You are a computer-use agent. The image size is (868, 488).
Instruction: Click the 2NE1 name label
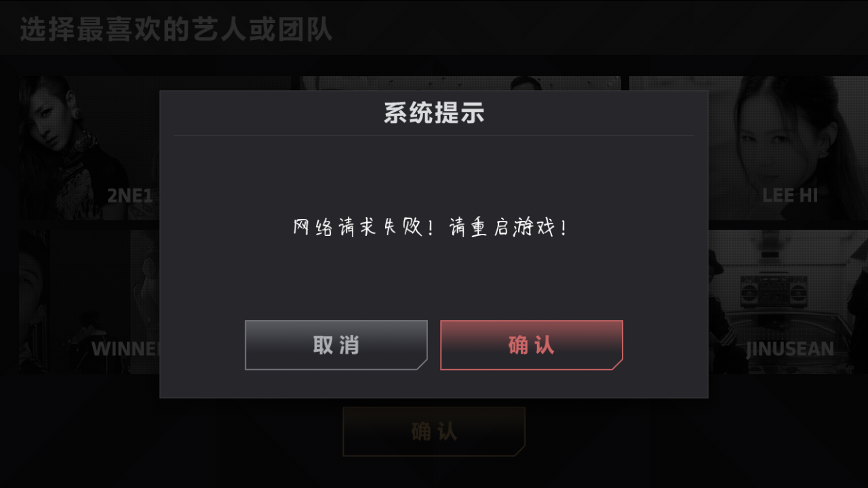(x=130, y=196)
